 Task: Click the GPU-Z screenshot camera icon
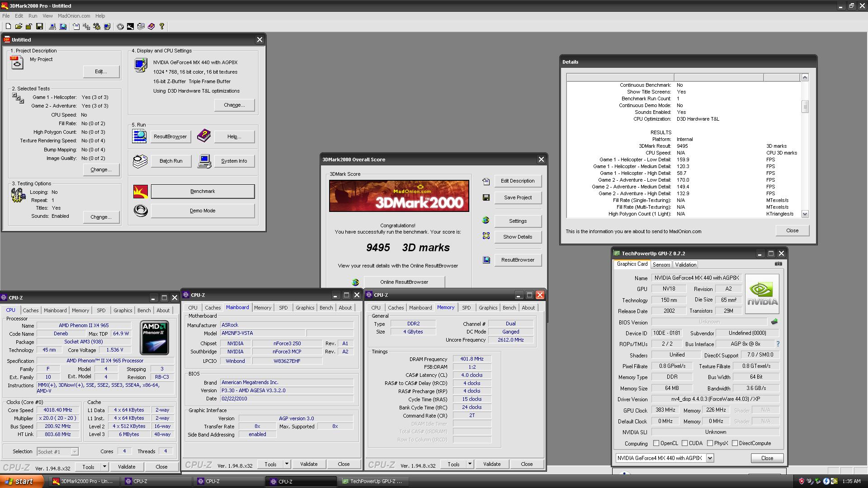coord(778,264)
